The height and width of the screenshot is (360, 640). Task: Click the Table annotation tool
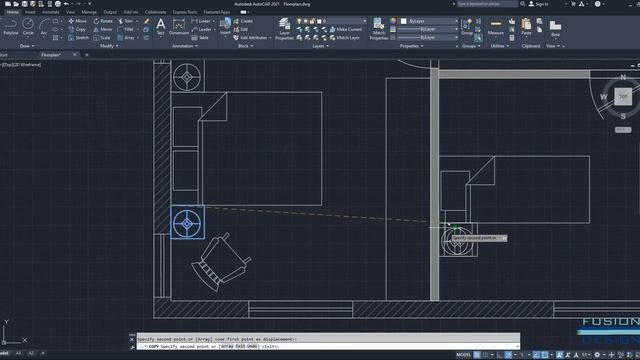(x=200, y=38)
